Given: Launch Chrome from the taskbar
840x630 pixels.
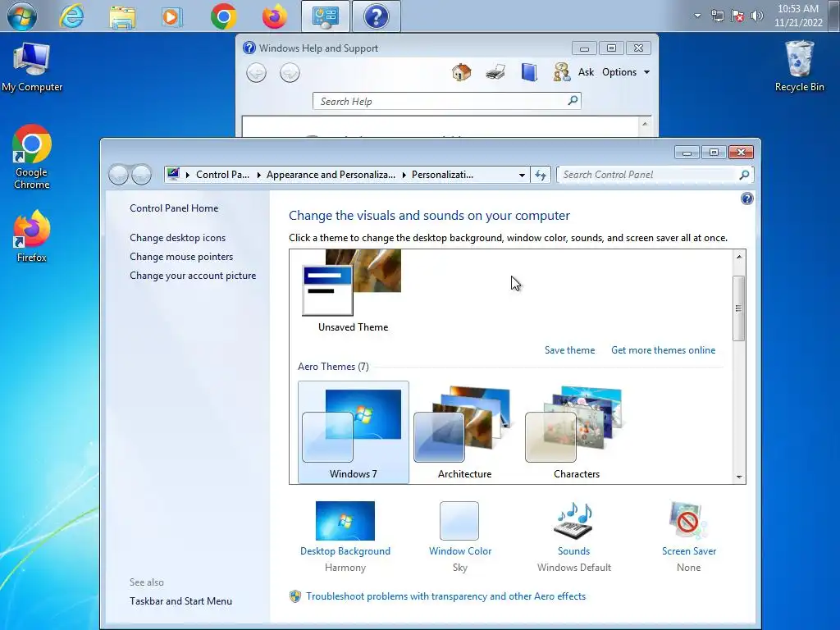Looking at the screenshot, I should point(223,16).
